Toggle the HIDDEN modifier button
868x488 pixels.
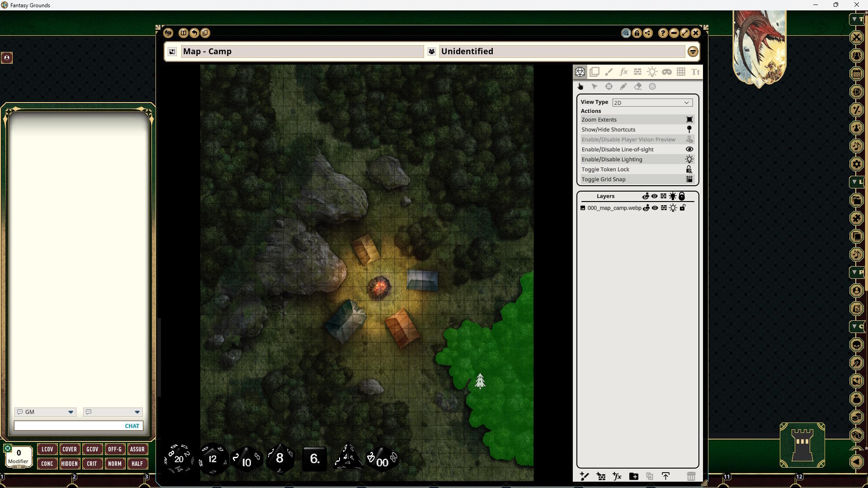coord(70,464)
